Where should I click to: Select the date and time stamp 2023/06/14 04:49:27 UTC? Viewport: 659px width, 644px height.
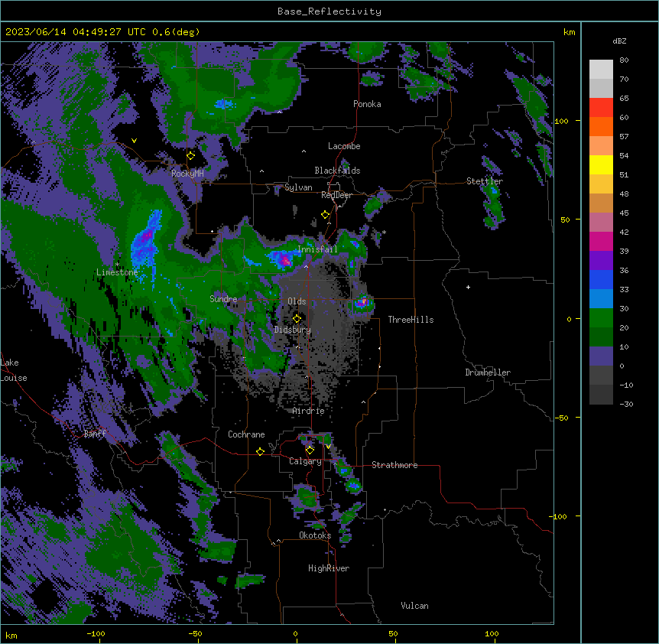click(x=75, y=32)
